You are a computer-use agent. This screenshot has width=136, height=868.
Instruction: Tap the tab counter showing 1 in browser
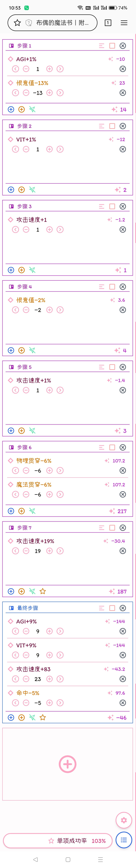click(108, 23)
